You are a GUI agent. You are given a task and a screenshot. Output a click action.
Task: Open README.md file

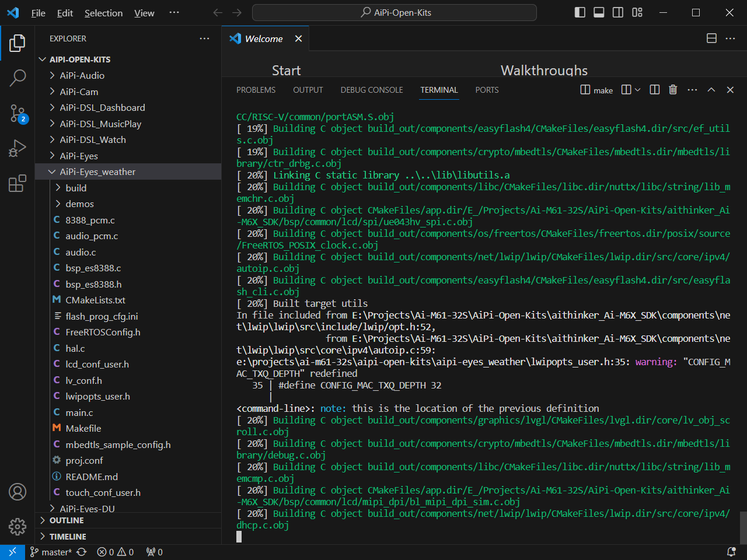[x=128, y=477]
